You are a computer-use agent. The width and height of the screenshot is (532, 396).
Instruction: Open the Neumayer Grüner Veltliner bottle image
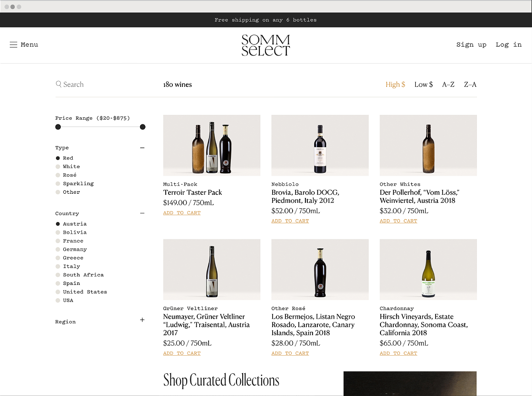[212, 270]
